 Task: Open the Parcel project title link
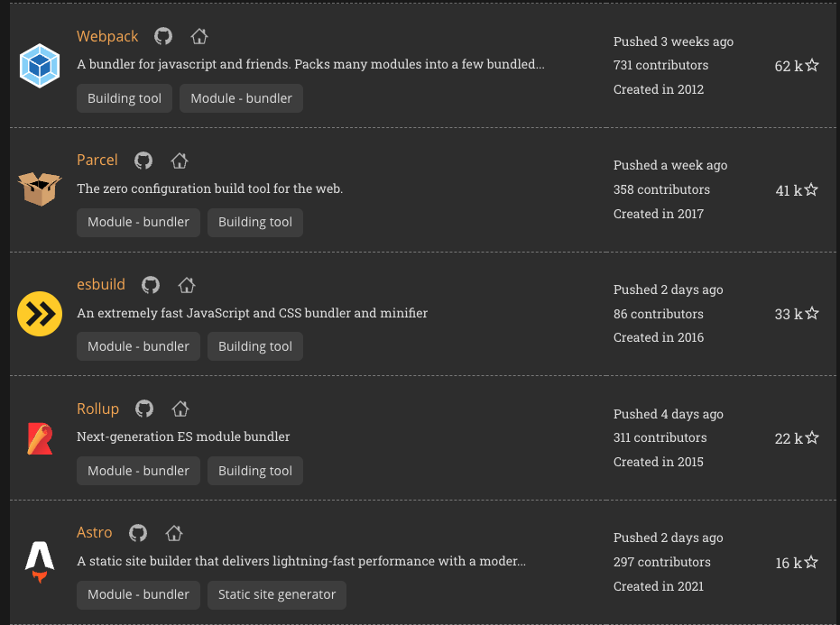click(x=97, y=161)
